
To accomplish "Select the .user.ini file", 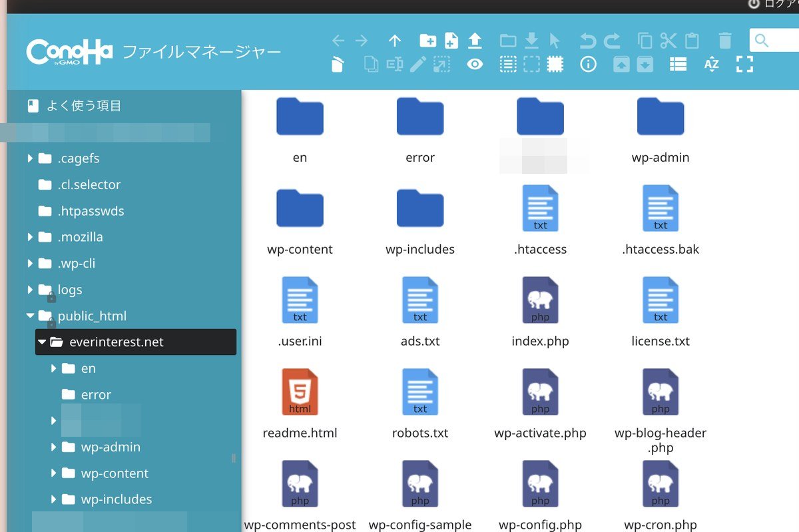I will [x=300, y=313].
